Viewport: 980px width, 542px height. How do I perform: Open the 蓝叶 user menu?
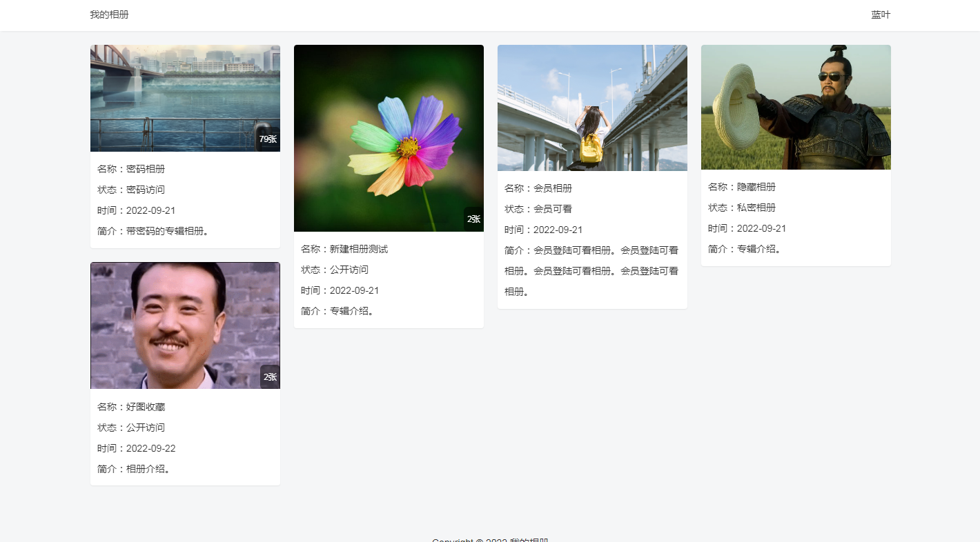pyautogui.click(x=881, y=14)
